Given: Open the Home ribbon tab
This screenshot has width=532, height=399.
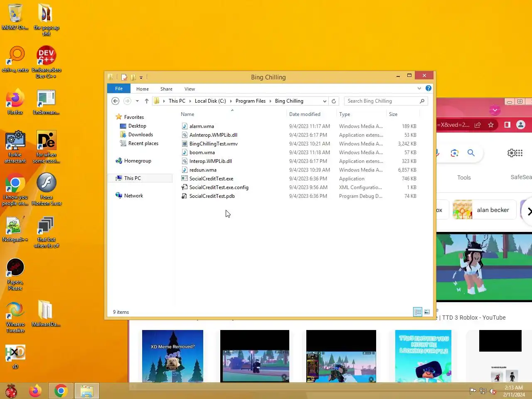Looking at the screenshot, I should [x=143, y=89].
